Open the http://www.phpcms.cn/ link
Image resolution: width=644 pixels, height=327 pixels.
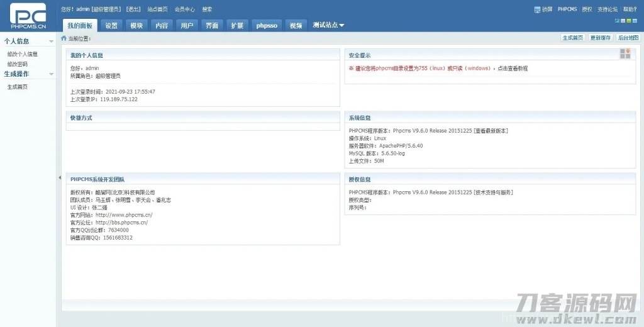coord(124,215)
